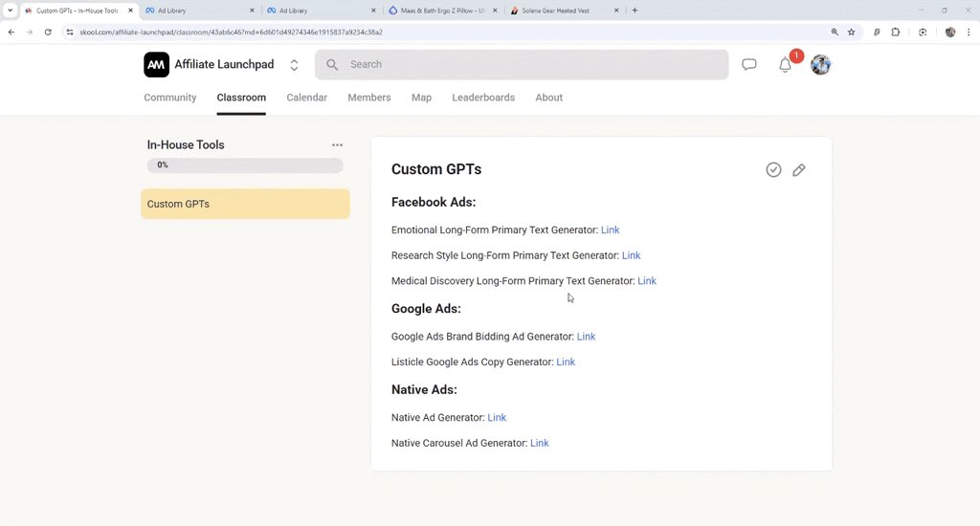The image size is (980, 526).
Task: Switch to the Map tab
Action: coord(421,98)
